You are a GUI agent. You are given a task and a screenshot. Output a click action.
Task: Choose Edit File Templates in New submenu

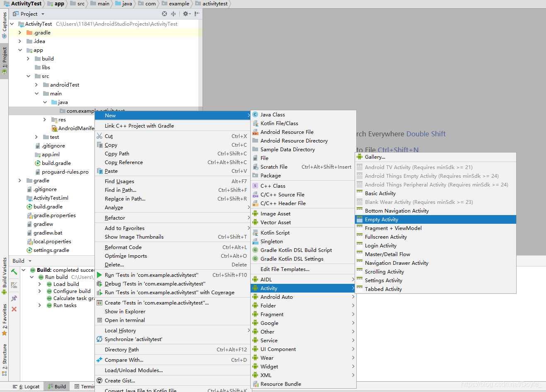click(x=303, y=269)
